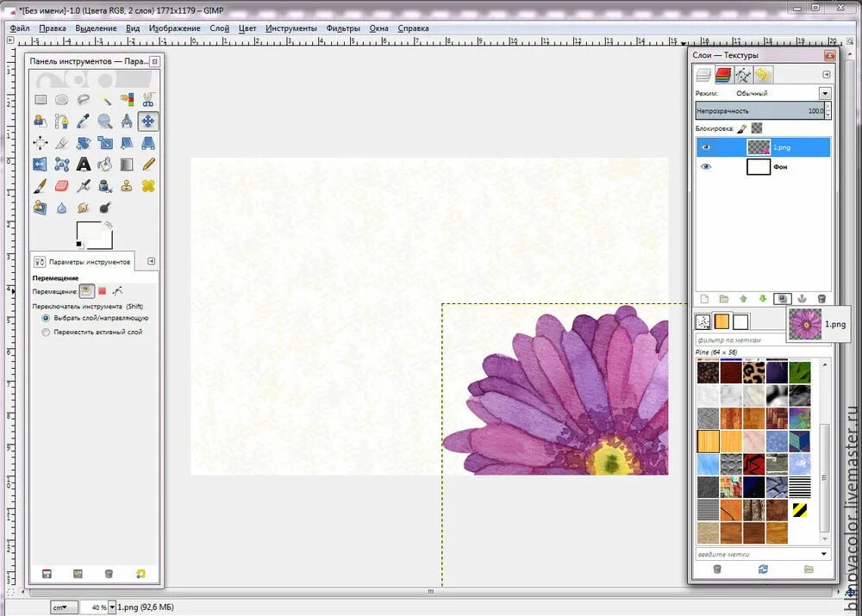Select the Paths tool
Screen dimensions: 862x616
(61, 121)
